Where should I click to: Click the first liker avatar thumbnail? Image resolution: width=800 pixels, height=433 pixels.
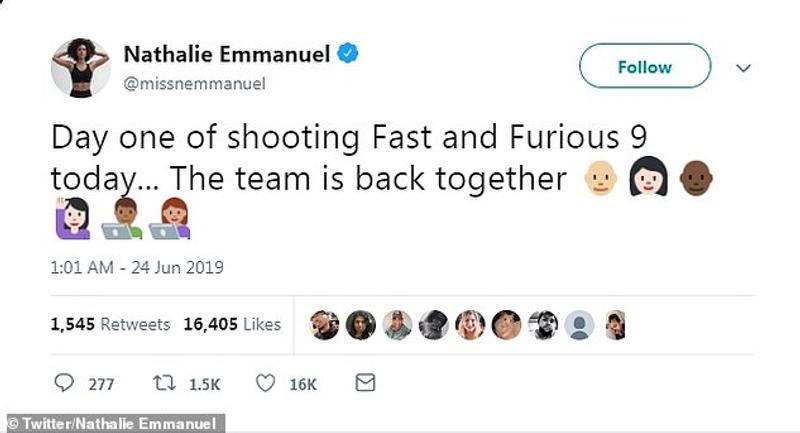(325, 324)
